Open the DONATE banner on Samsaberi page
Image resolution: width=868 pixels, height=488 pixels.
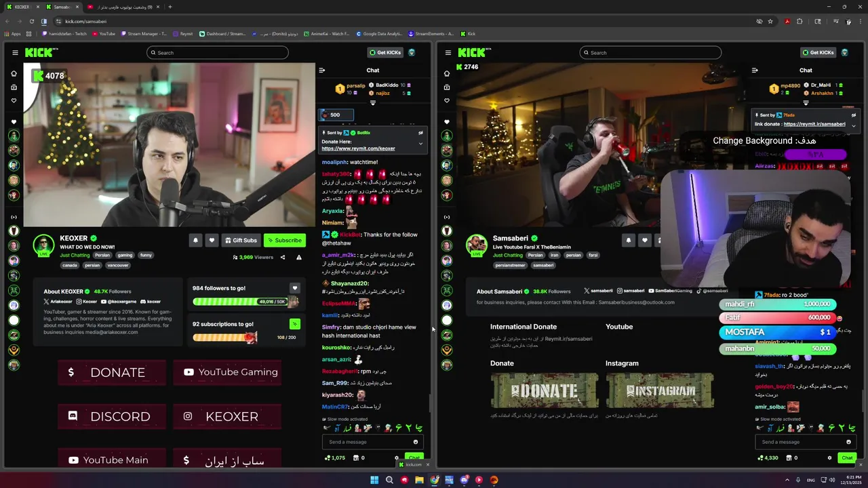pos(545,390)
